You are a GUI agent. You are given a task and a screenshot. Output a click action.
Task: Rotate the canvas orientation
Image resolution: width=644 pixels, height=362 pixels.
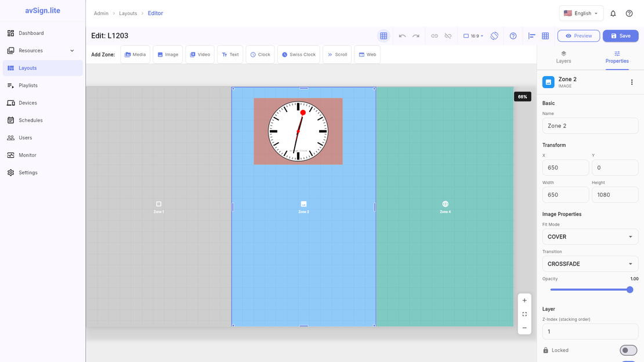(x=494, y=35)
